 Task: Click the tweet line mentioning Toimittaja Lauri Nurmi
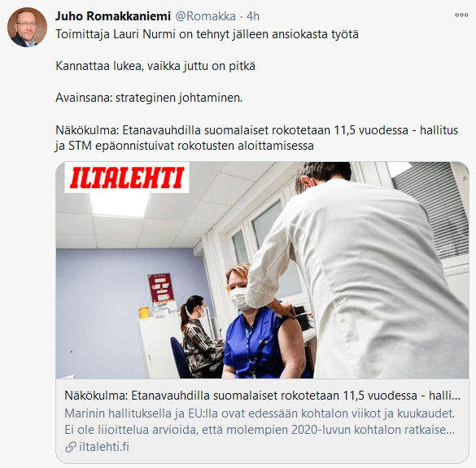pos(207,34)
